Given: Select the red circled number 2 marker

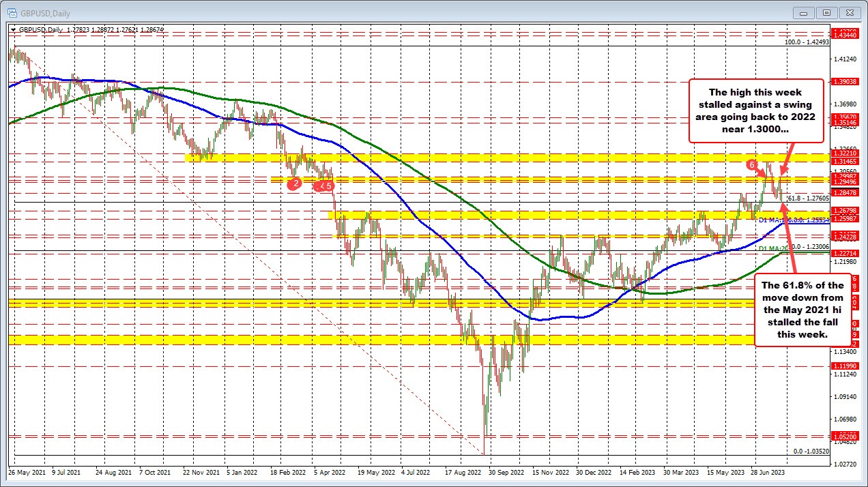Looking at the screenshot, I should [294, 183].
